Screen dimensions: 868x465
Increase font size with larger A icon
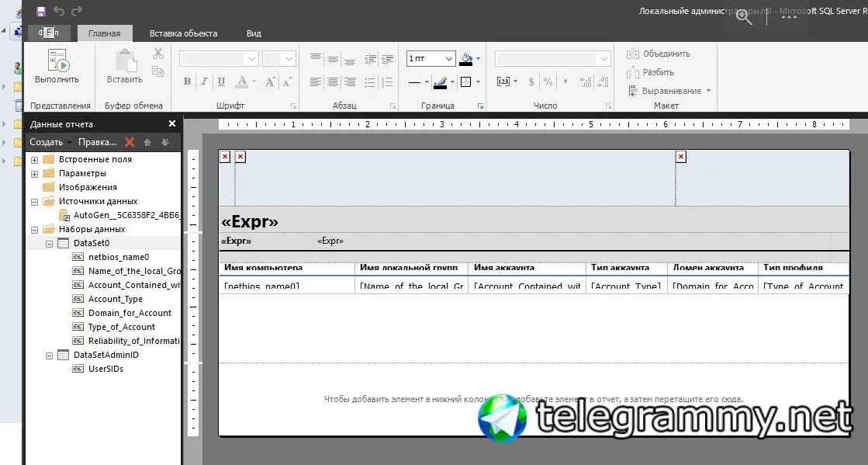pyautogui.click(x=270, y=82)
